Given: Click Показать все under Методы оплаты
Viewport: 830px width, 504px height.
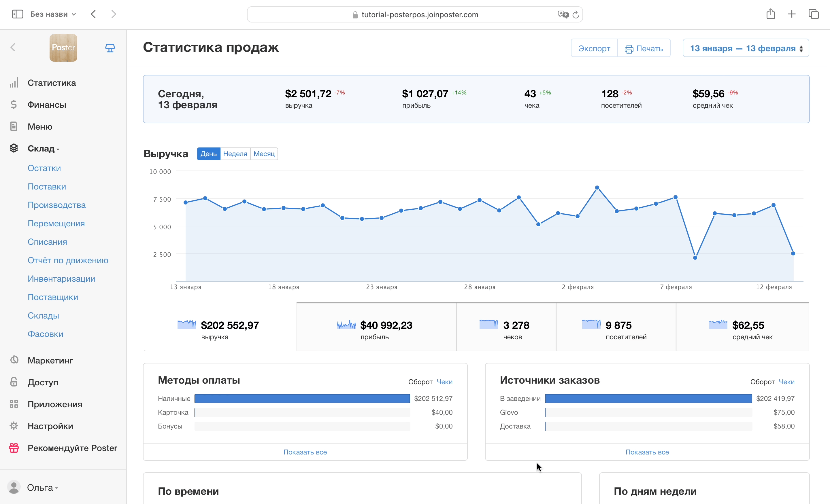Looking at the screenshot, I should pyautogui.click(x=305, y=452).
